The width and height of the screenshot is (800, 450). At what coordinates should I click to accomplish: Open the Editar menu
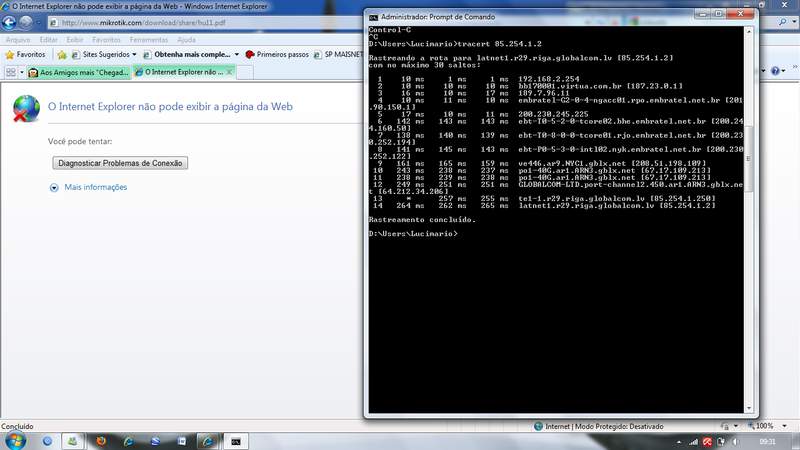[48, 40]
